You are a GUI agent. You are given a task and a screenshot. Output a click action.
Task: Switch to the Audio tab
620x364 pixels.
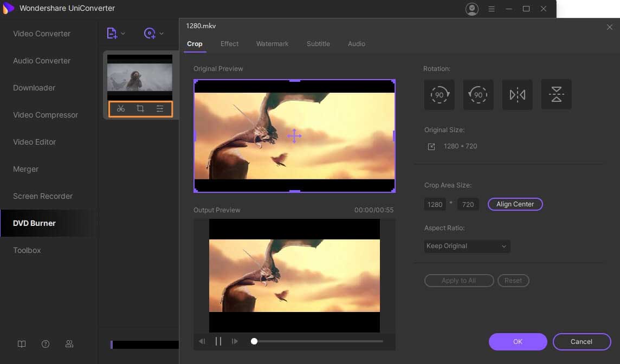coord(356,44)
